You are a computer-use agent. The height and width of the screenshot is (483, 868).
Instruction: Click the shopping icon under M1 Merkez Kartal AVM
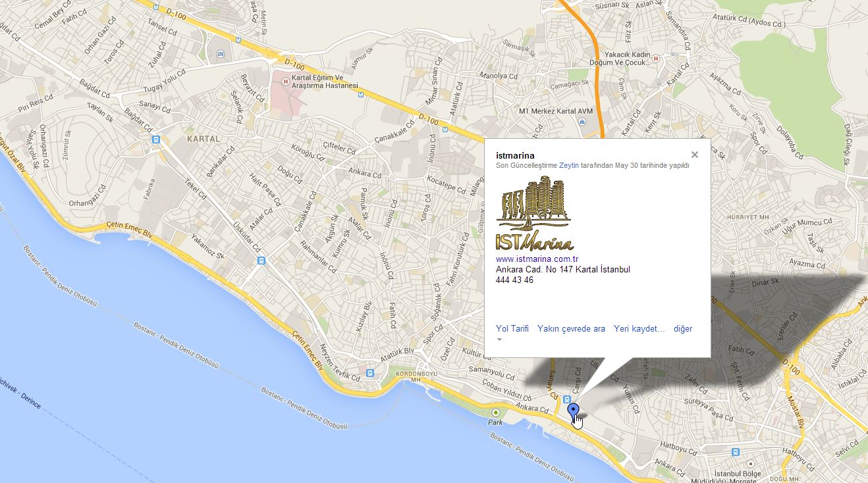[x=582, y=122]
